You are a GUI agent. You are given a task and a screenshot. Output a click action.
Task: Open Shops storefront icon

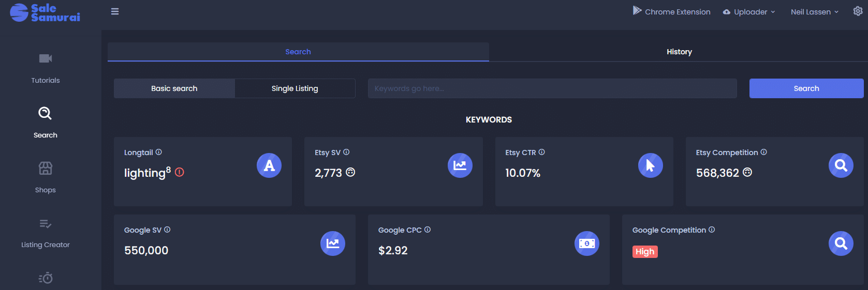46,168
